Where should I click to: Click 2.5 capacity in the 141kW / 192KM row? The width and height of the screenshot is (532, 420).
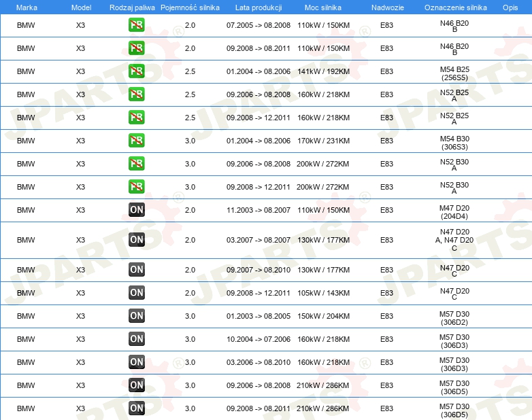point(190,71)
